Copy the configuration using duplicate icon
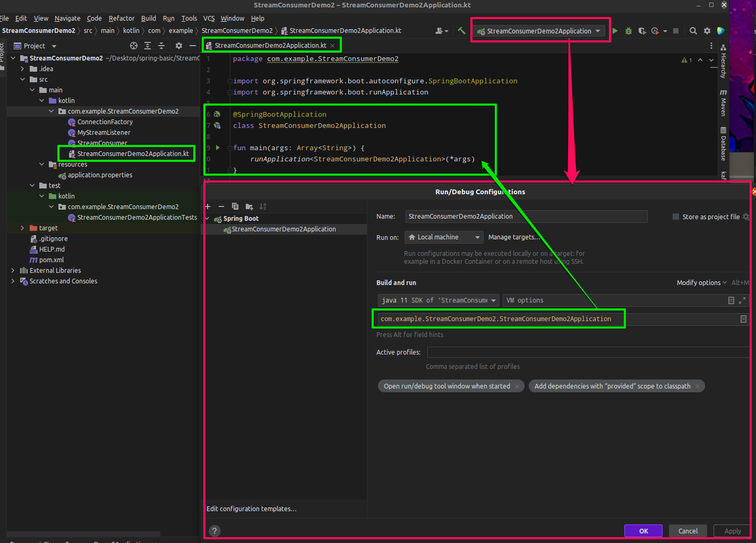 [x=235, y=206]
